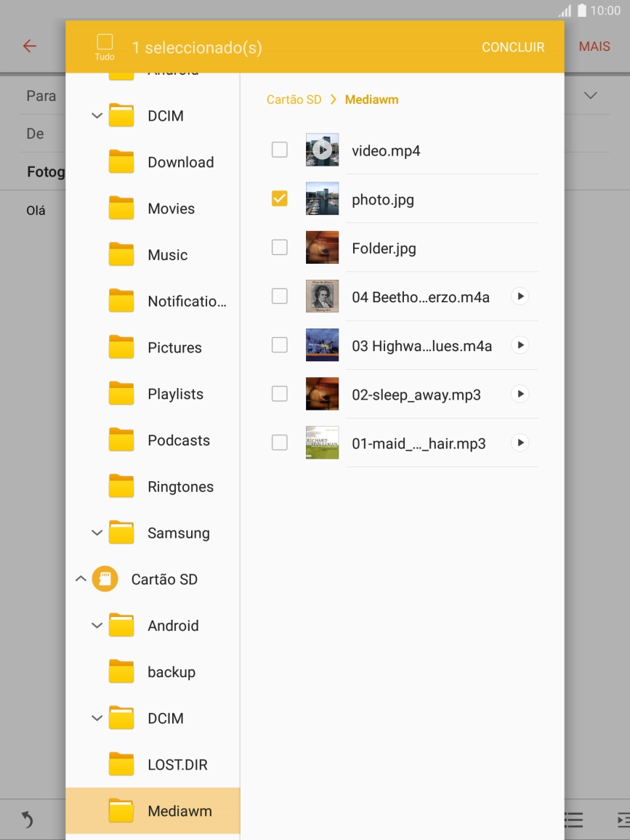Play the 01-maid hair mp3 preview
630x840 pixels.
tap(520, 443)
